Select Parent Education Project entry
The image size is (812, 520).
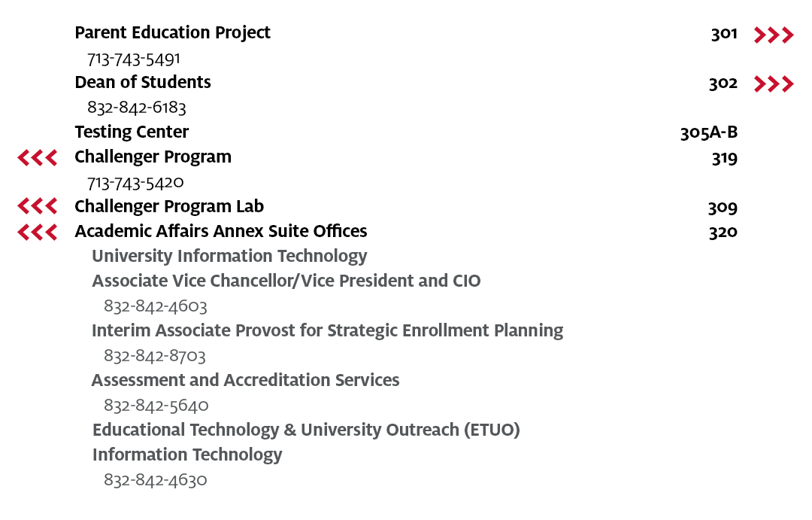coord(172,33)
